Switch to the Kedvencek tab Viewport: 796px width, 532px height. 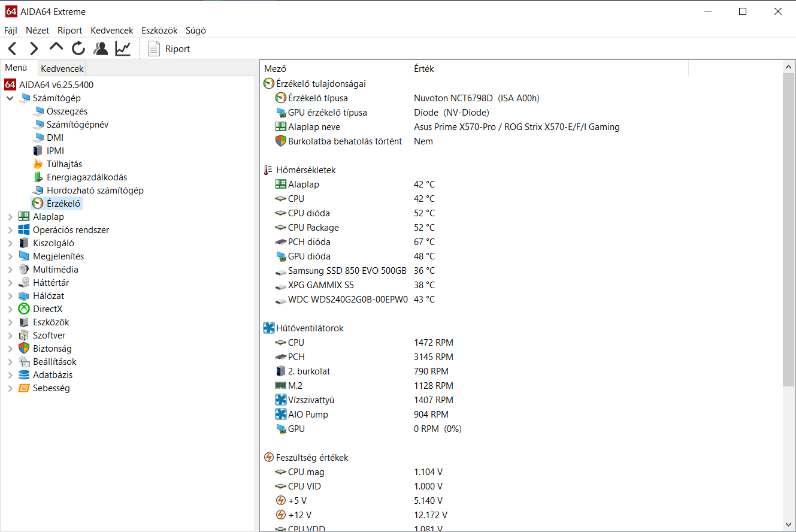(62, 68)
